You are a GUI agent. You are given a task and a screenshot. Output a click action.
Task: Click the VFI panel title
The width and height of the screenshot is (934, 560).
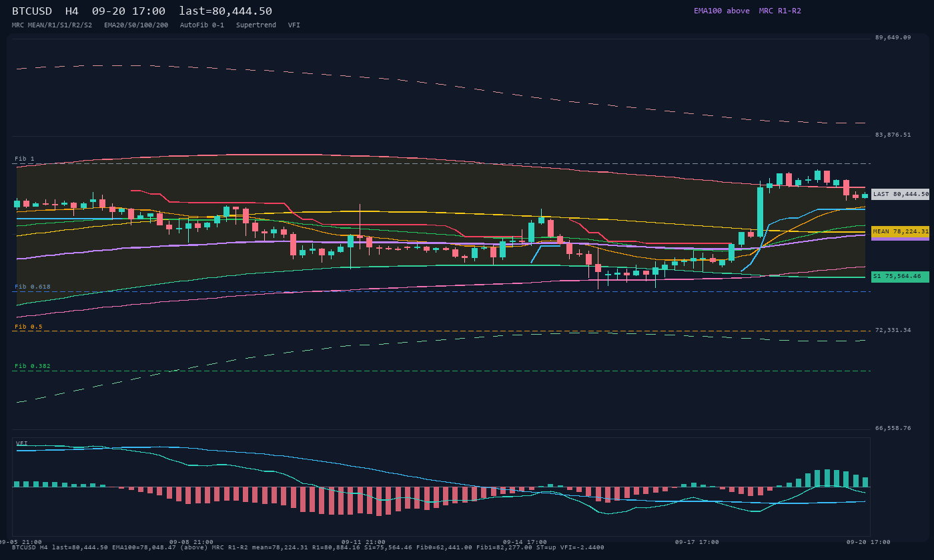(22, 443)
